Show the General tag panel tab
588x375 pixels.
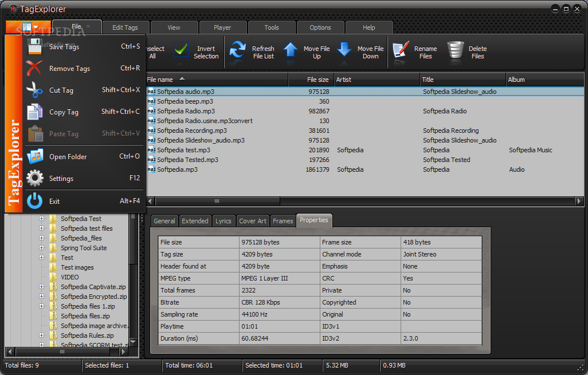[164, 221]
